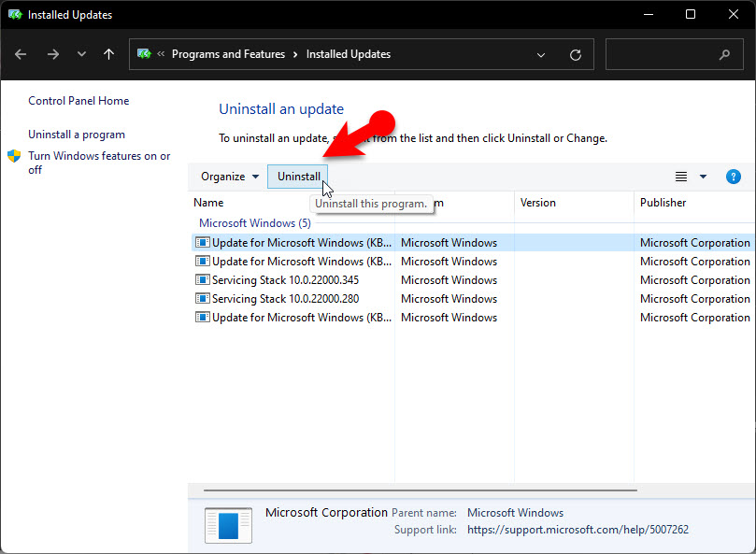Open the recent locations chevron
This screenshot has height=554, width=756.
(81, 54)
